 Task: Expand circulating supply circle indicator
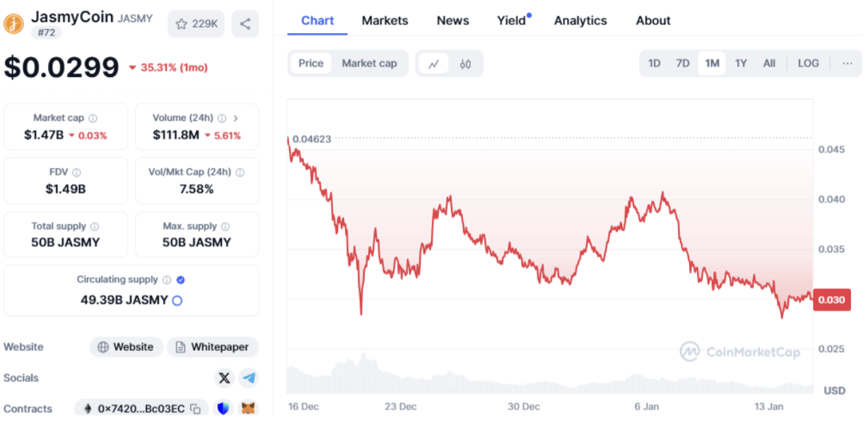click(x=177, y=300)
